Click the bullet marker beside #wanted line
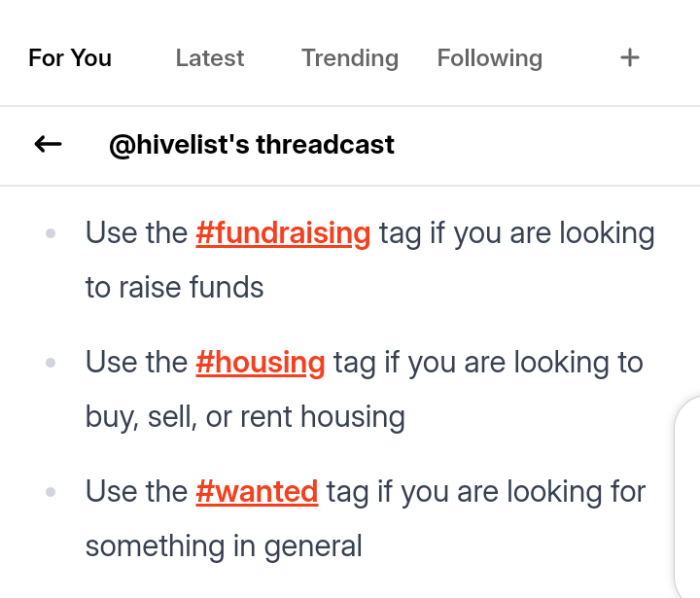700x598 pixels. pyautogui.click(x=51, y=492)
